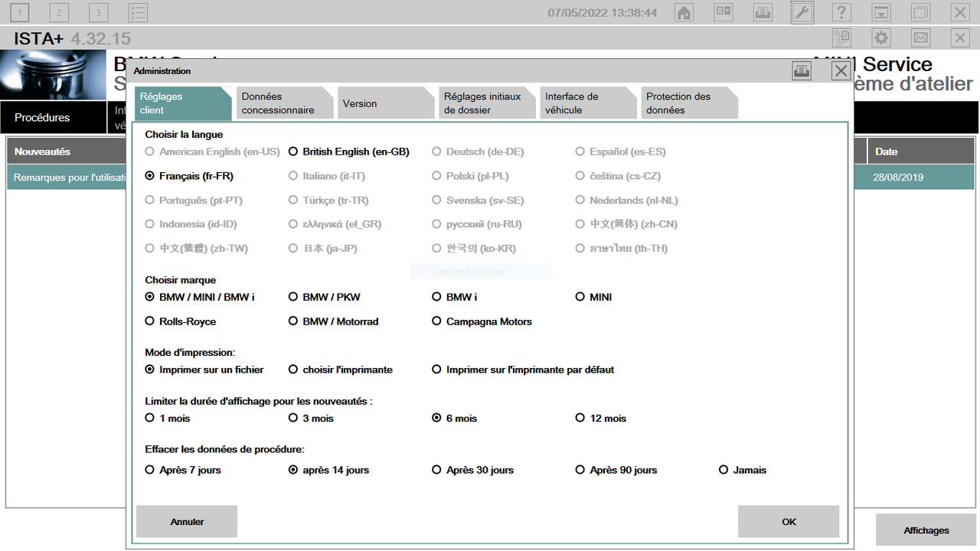This screenshot has width=980, height=551.
Task: Delete procedure data Après 7 jours
Action: 183,470
